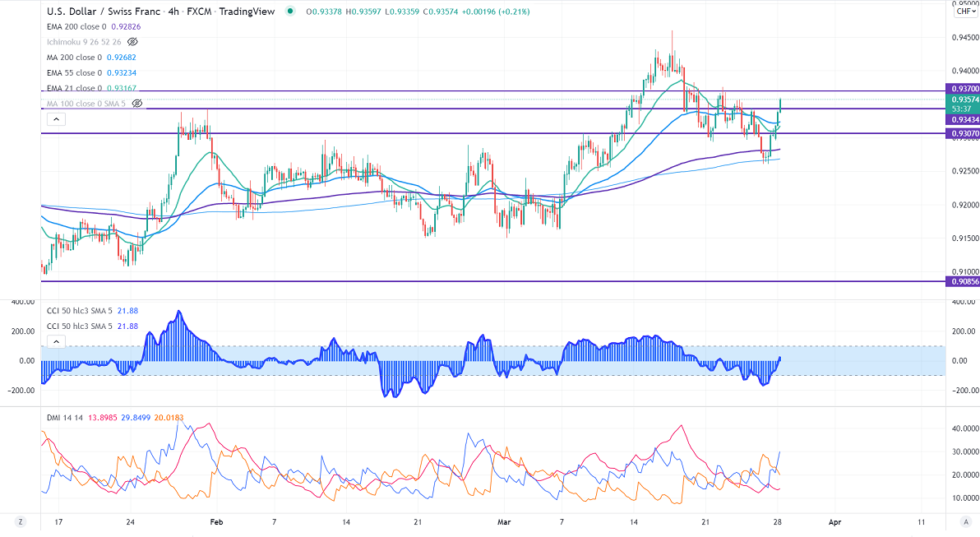Click the DMI value 20.0183
The width and height of the screenshot is (980, 537).
pyautogui.click(x=169, y=418)
